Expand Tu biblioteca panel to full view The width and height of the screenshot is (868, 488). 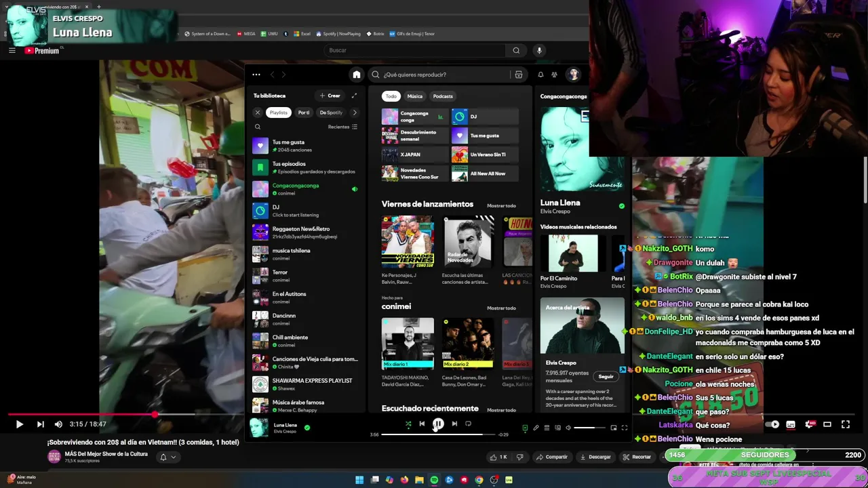tap(354, 96)
